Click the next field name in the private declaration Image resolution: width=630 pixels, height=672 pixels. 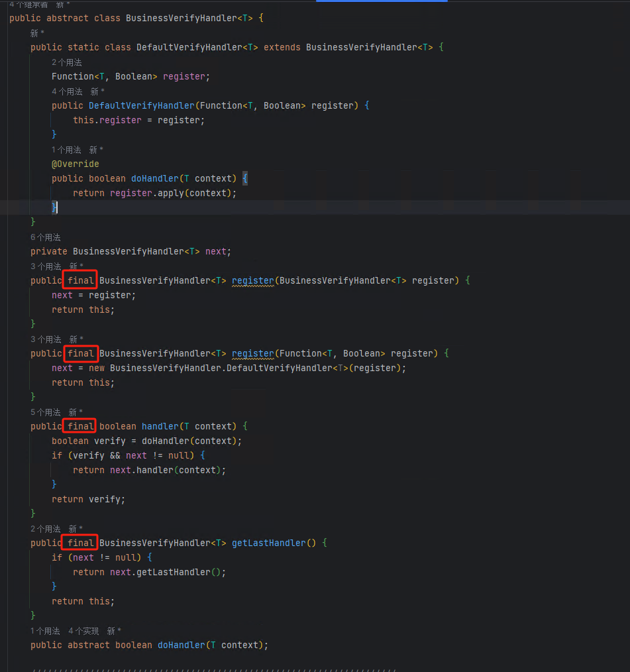click(216, 251)
